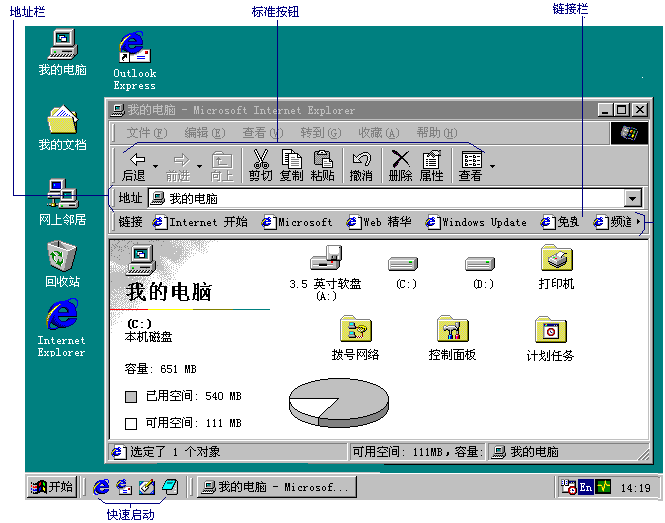Click the 可用空间: 111 MB text in left pane
Image resolution: width=665 pixels, height=523 pixels.
tap(193, 423)
